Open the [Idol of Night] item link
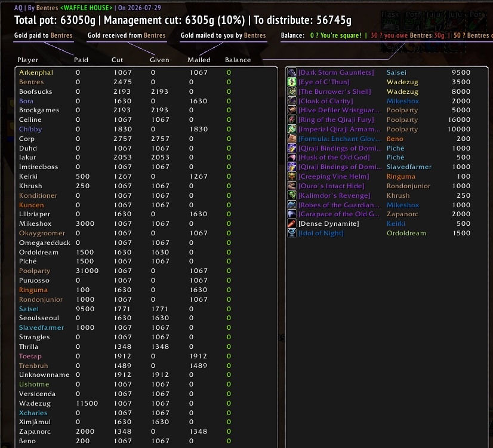 point(321,233)
